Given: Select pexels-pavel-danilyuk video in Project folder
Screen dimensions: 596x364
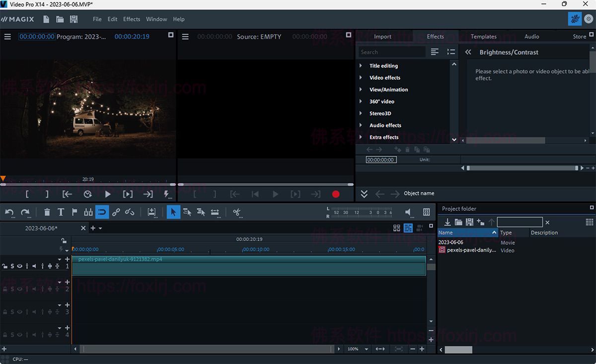Looking at the screenshot, I should (x=469, y=250).
